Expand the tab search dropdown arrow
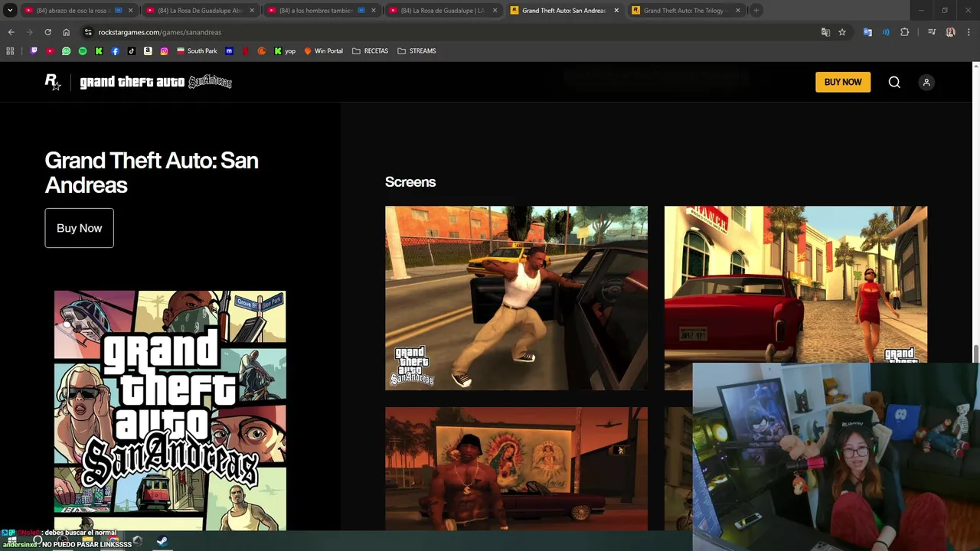Screen dimensions: 980x551 [x=10, y=11]
